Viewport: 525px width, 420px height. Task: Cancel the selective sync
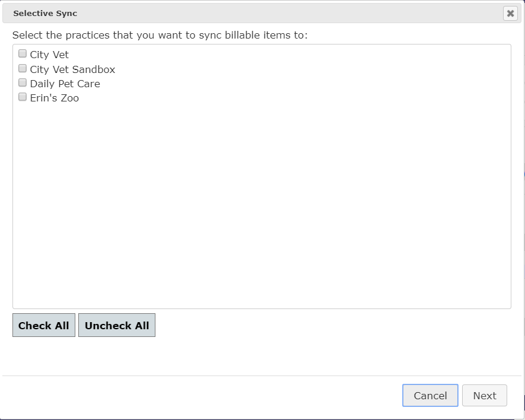click(430, 396)
